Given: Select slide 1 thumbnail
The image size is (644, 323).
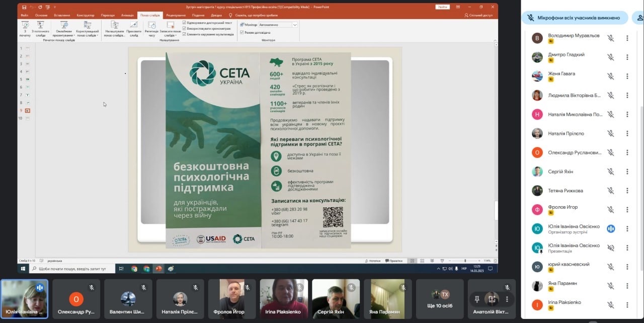Looking at the screenshot, I should point(27,48).
